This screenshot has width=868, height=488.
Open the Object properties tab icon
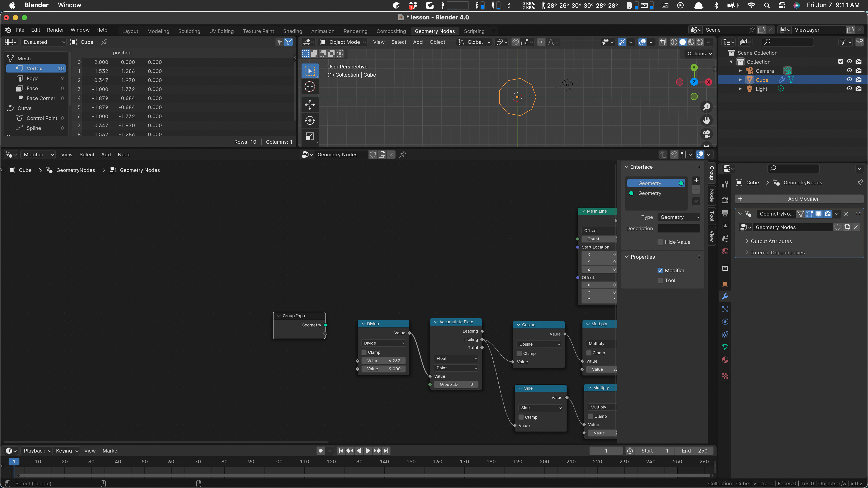point(725,284)
